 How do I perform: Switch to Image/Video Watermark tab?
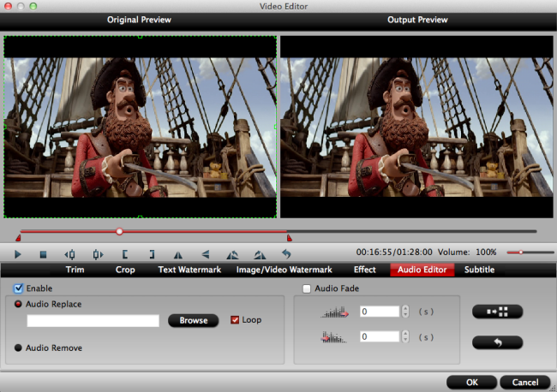point(284,270)
